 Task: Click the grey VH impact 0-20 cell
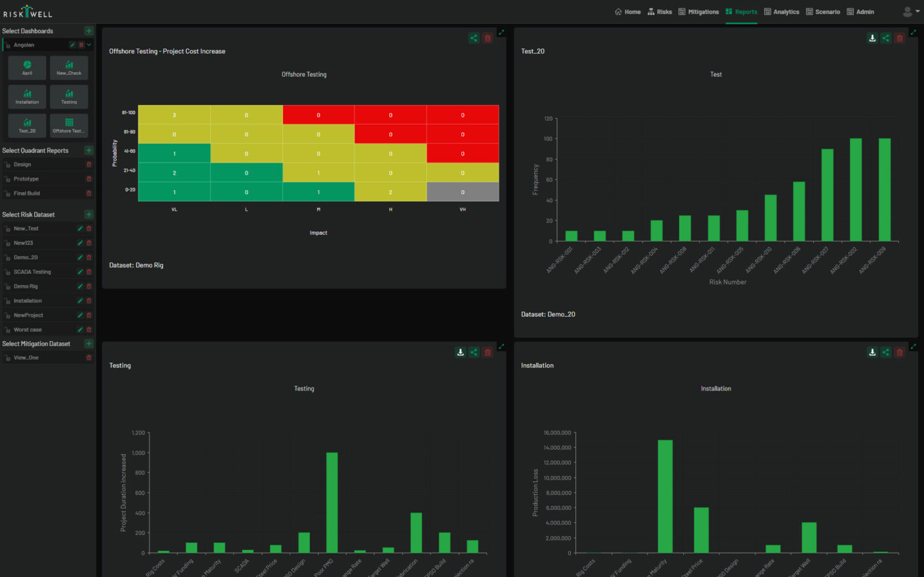pyautogui.click(x=463, y=192)
